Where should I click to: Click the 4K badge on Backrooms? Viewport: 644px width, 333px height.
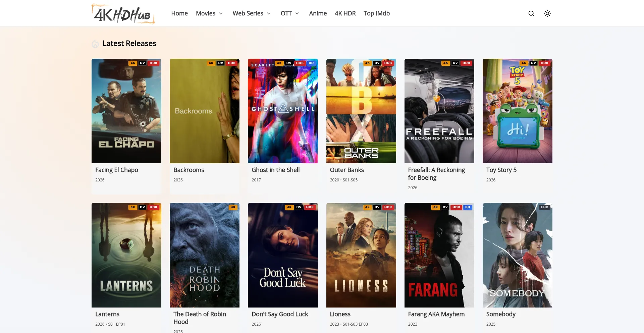pos(211,63)
